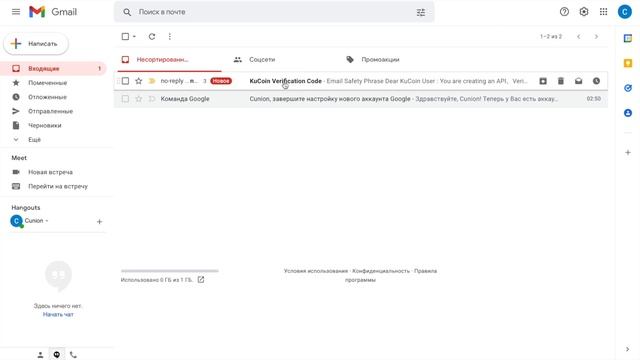Expand the Ещё section in sidebar
The height and width of the screenshot is (360, 640).
click(34, 140)
